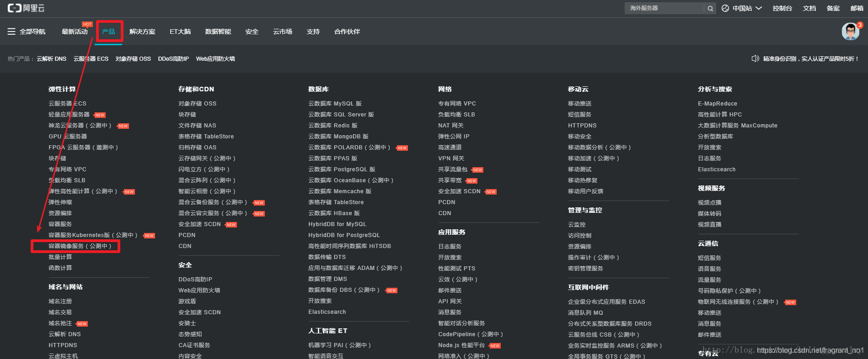Image resolution: width=868 pixels, height=359 pixels.
Task: Open hot product 云服务器 ECS
Action: click(91, 59)
